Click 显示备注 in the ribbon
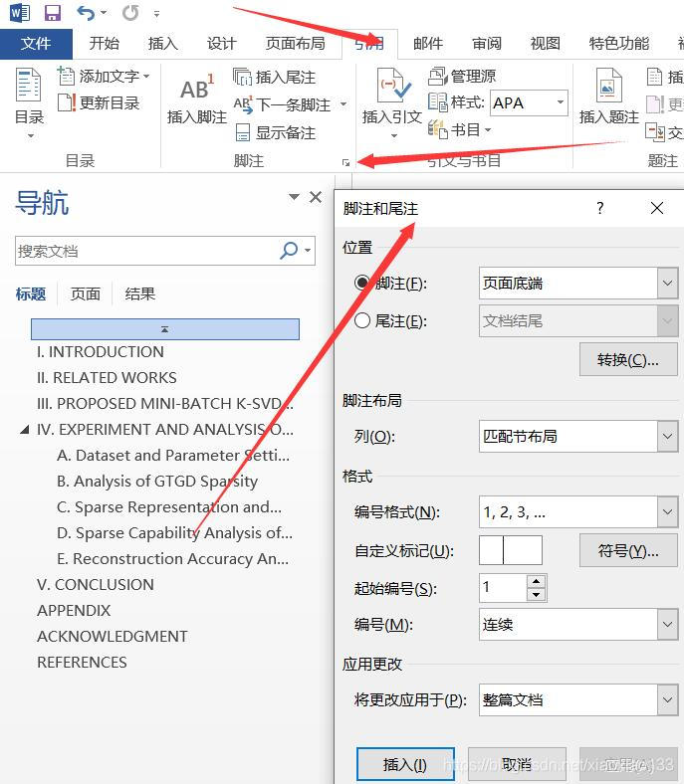The width and height of the screenshot is (684, 784). [276, 132]
